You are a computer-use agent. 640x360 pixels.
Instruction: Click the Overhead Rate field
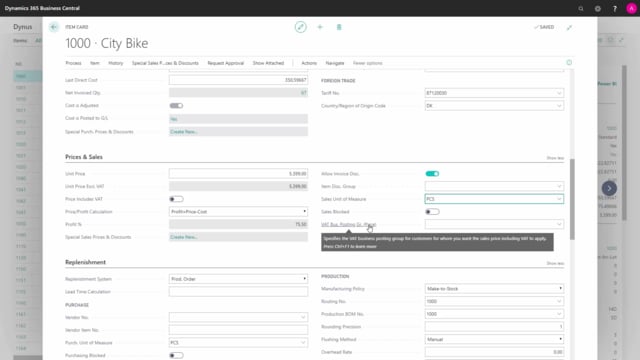point(494,352)
